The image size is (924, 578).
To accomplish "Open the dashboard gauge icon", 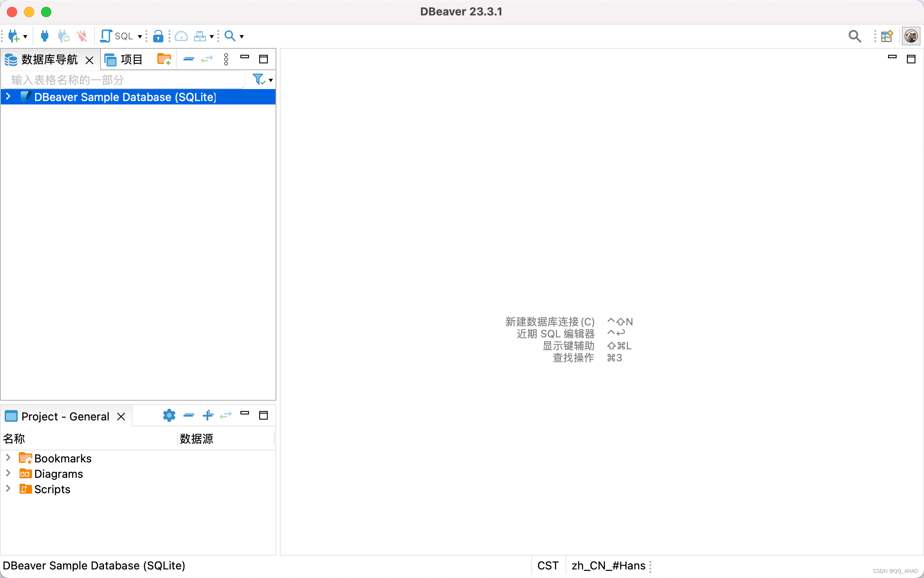I will pos(181,36).
